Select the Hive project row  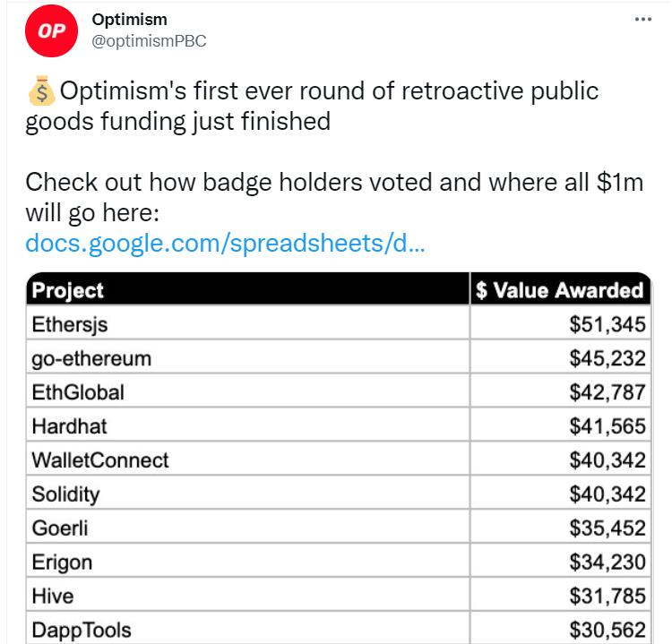53,596
